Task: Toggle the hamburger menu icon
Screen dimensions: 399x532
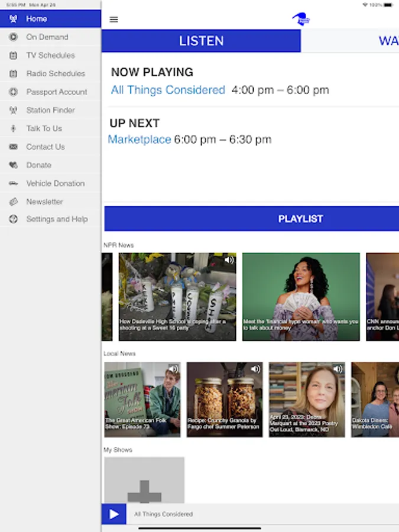Action: (113, 20)
